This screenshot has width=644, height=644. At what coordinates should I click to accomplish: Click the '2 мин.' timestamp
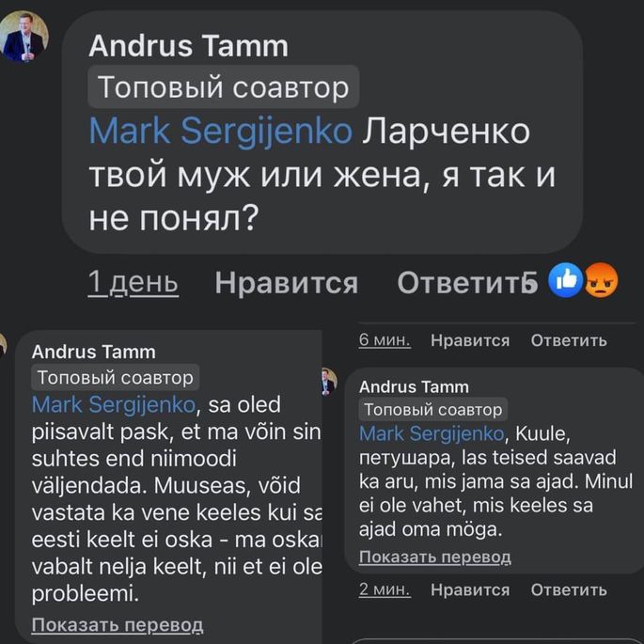click(x=385, y=590)
